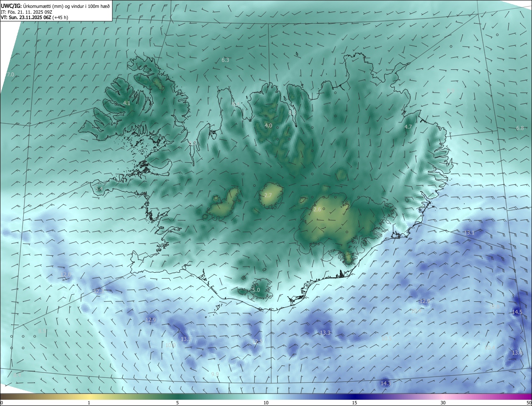Image resolution: width=532 pixels, height=406 pixels.
Task: Click the 10.0 value label on the map
Action: tap(170, 345)
